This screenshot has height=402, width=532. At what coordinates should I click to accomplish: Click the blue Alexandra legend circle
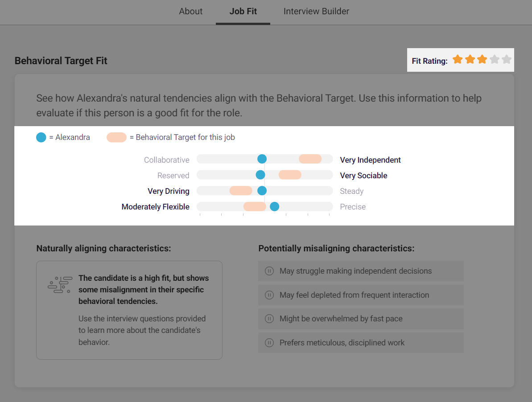click(x=41, y=137)
